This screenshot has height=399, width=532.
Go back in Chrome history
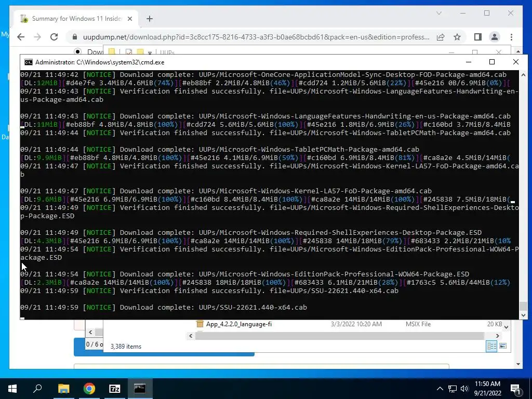21,37
